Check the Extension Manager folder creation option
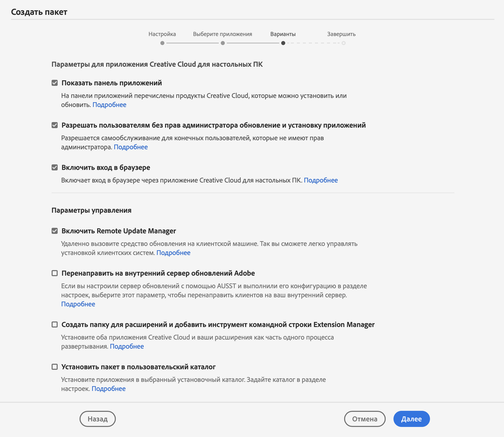This screenshot has height=437, width=504. [x=55, y=325]
